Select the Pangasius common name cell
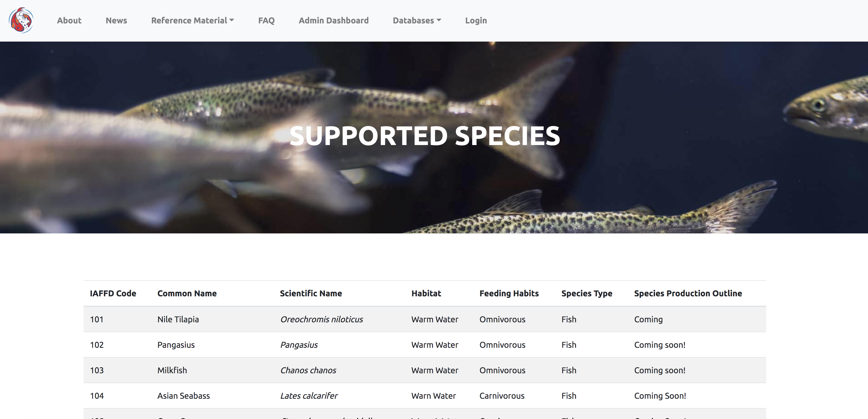Image resolution: width=868 pixels, height=419 pixels. [x=176, y=345]
